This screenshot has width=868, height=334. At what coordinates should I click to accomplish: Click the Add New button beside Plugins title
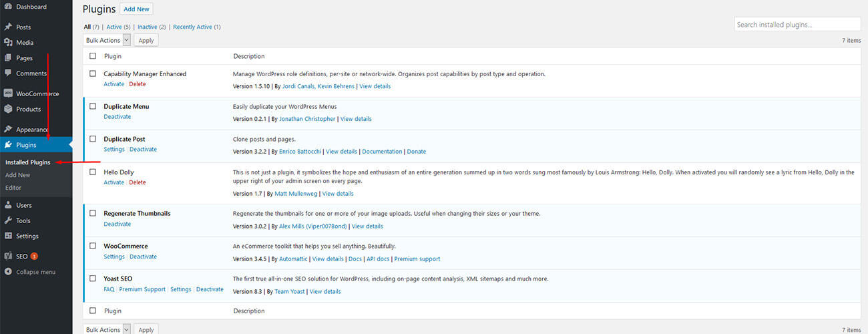click(x=137, y=9)
